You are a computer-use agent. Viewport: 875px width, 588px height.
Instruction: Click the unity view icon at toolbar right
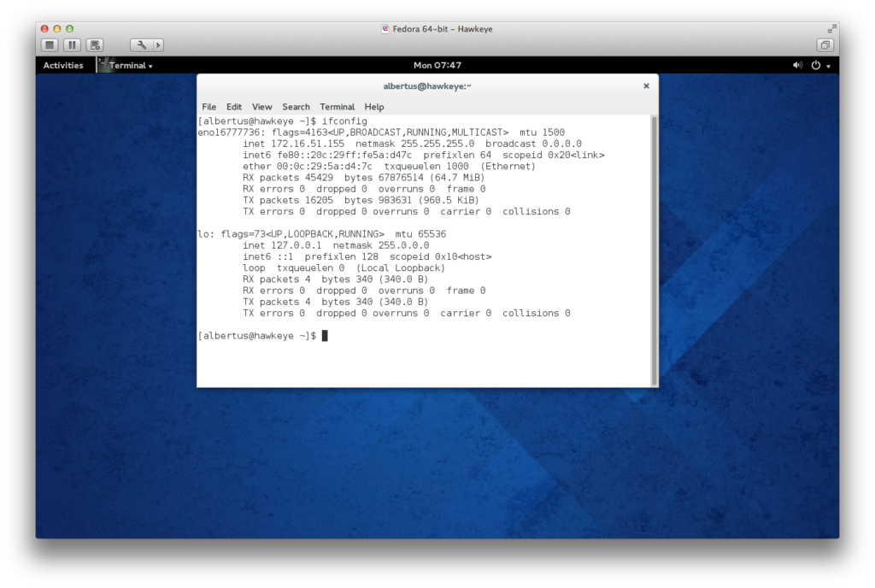tap(825, 45)
